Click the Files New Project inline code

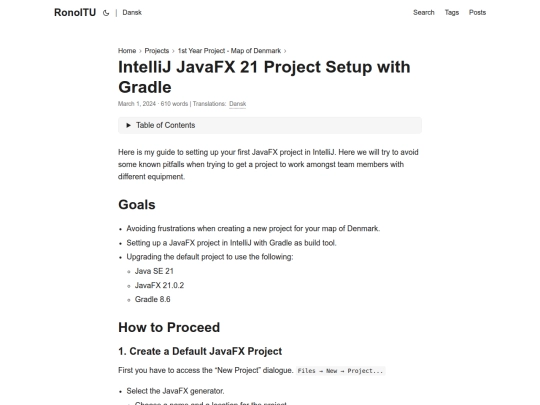coord(340,371)
